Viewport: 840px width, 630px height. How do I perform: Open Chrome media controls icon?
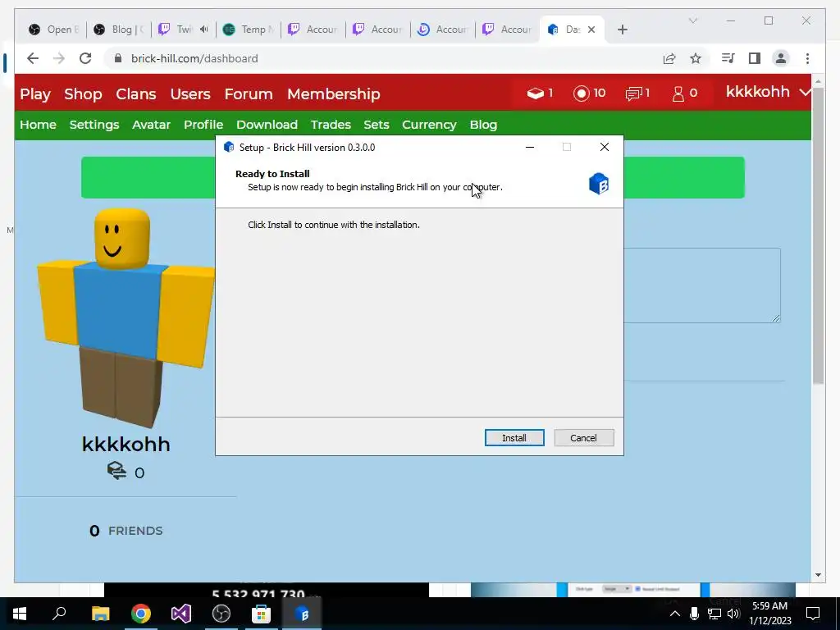pos(728,58)
